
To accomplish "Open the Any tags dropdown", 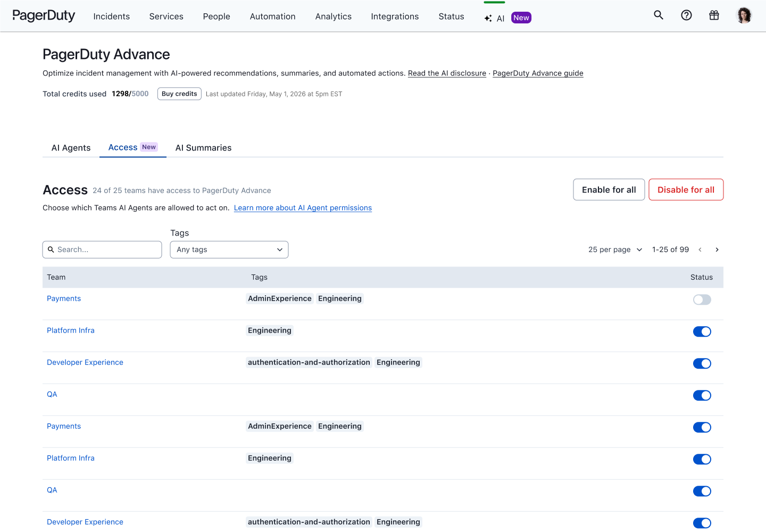I will [229, 250].
